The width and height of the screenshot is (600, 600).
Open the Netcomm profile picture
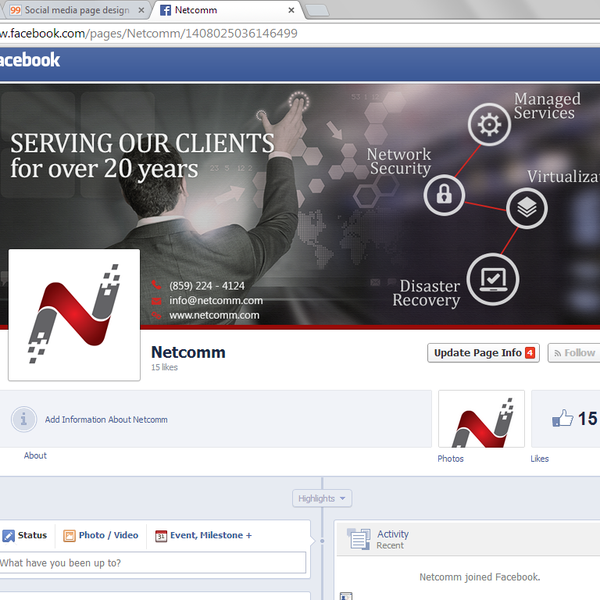pos(74,315)
